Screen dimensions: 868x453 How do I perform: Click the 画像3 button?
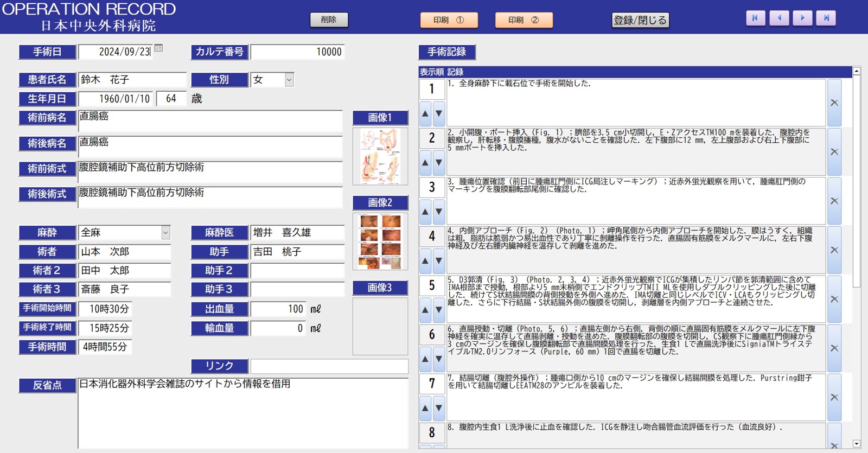[x=380, y=288]
